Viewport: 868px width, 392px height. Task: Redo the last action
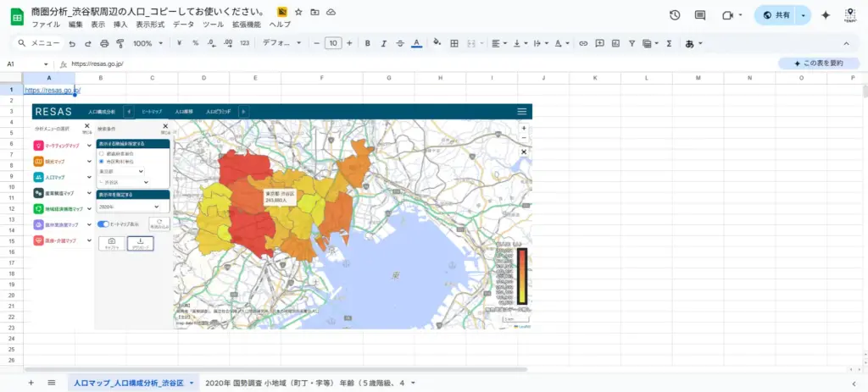88,43
